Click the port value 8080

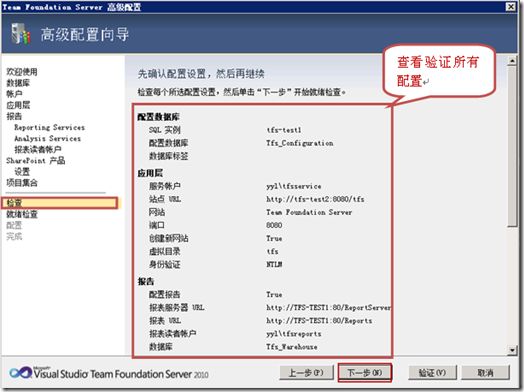click(274, 225)
